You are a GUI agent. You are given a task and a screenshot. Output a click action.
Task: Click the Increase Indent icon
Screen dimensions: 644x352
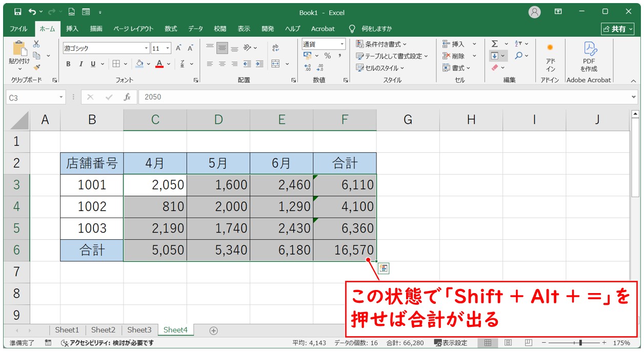259,64
